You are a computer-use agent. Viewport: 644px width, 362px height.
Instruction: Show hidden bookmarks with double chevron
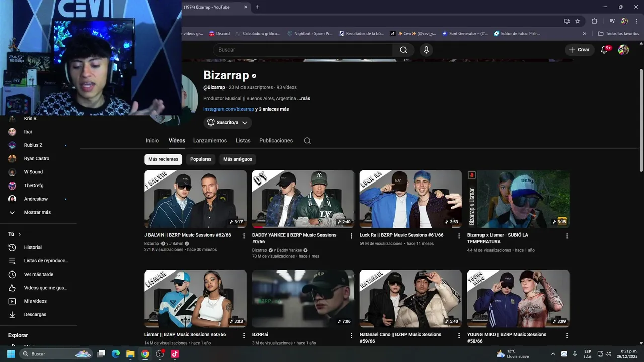(x=585, y=34)
